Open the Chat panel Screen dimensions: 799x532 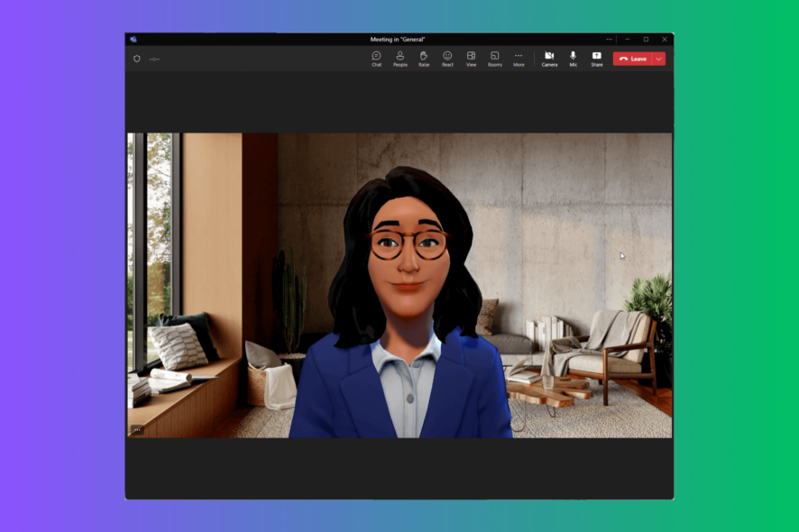pos(377,58)
